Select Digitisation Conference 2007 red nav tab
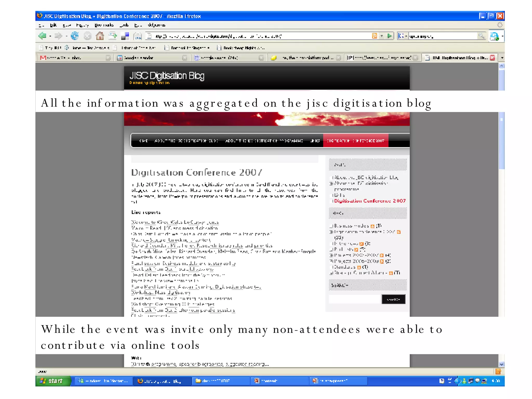532x399 pixels. coord(356,141)
